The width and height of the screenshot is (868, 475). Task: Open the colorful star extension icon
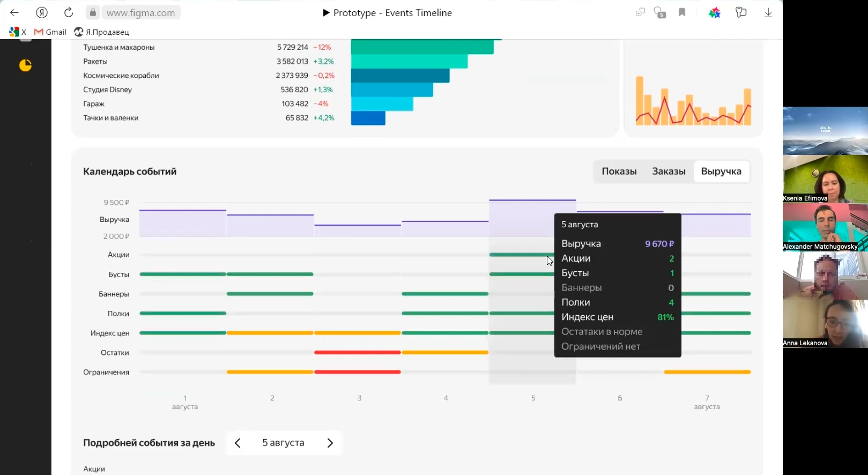pyautogui.click(x=715, y=12)
